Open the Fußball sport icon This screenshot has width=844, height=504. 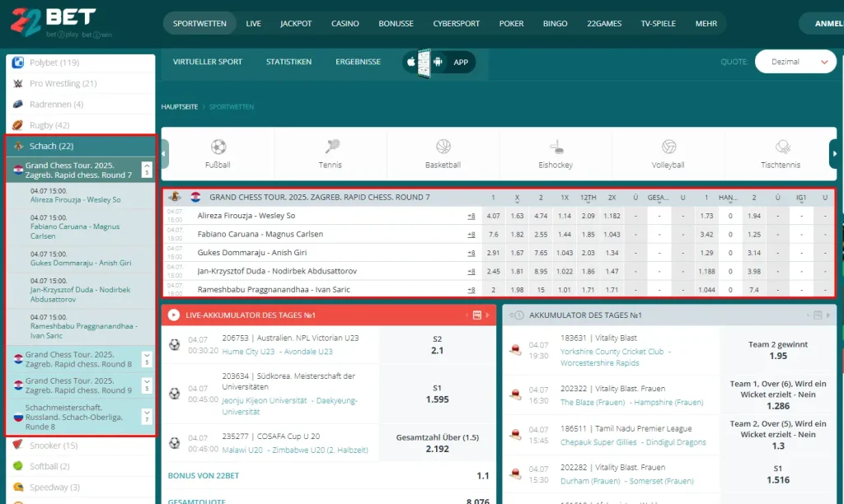(x=218, y=147)
